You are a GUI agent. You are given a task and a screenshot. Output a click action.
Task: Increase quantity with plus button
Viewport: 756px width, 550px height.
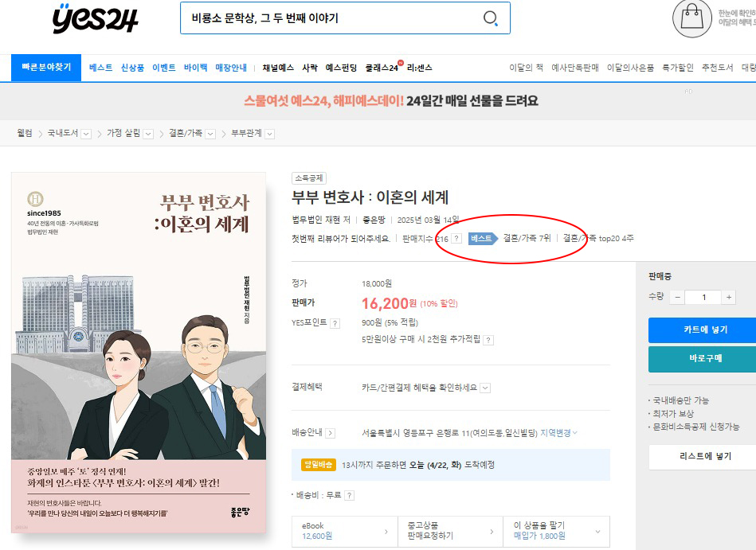coord(729,297)
